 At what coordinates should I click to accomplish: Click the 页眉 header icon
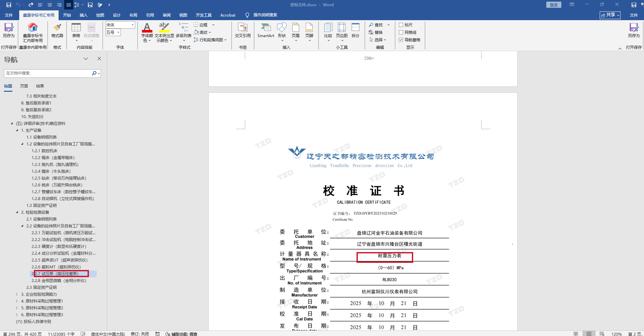tap(296, 32)
